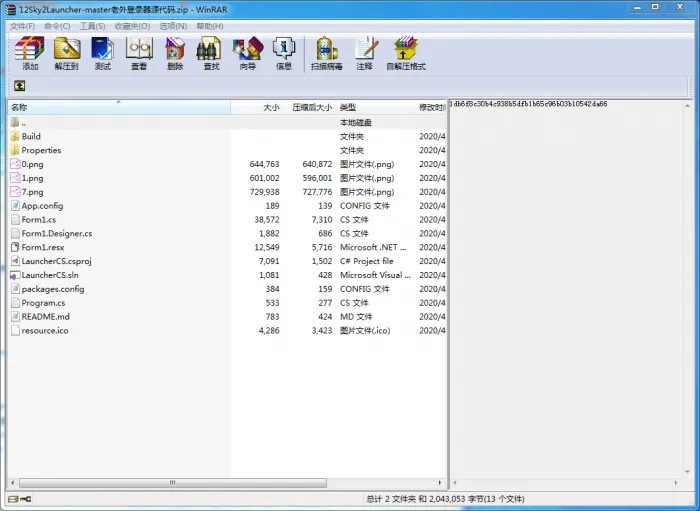Click the comment pane scroll right arrow

(675, 483)
